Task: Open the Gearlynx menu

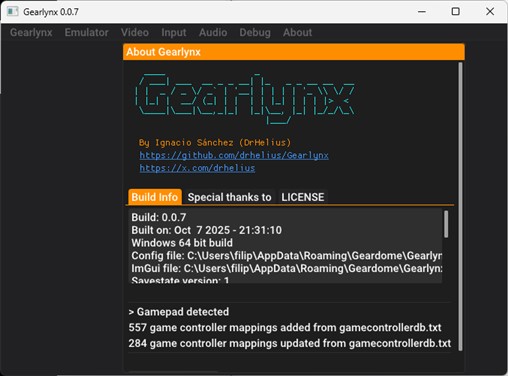Action: 31,32
